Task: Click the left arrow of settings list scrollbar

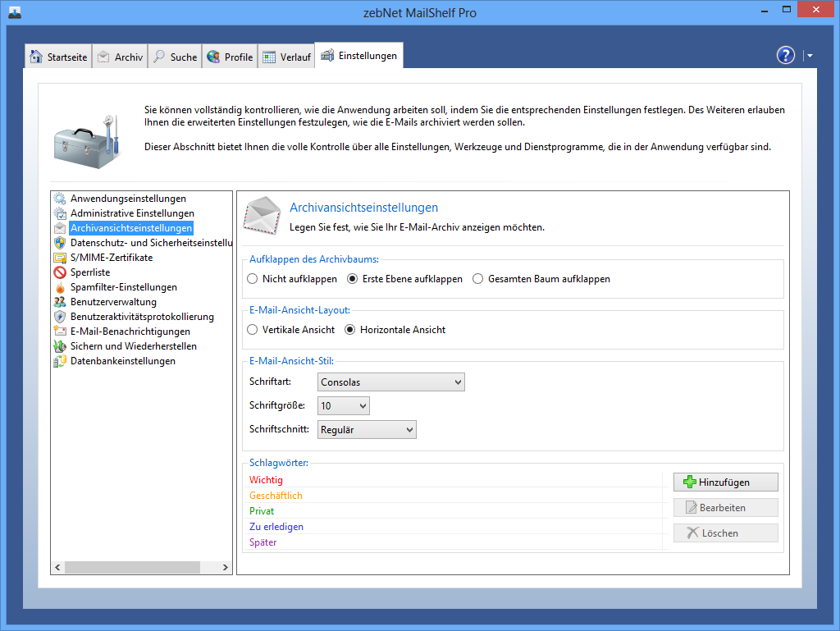Action: tap(58, 567)
